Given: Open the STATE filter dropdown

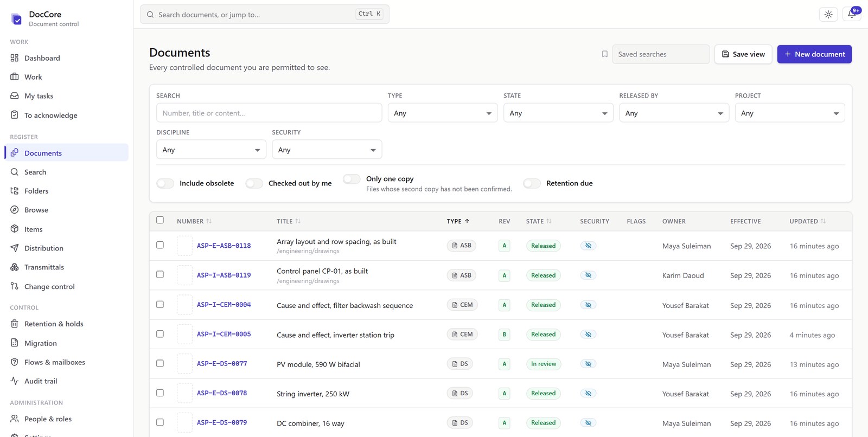Looking at the screenshot, I should coord(558,113).
